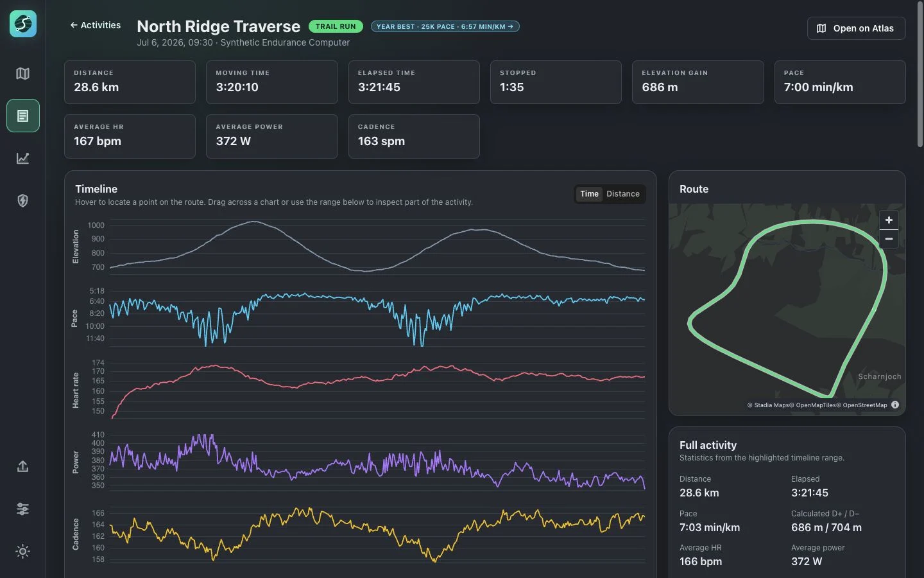The height and width of the screenshot is (578, 924).
Task: Click the purple Power chart
Action: (x=377, y=462)
